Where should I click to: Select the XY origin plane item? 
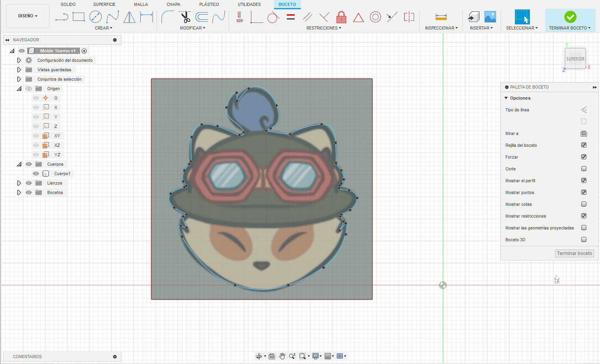coord(57,136)
